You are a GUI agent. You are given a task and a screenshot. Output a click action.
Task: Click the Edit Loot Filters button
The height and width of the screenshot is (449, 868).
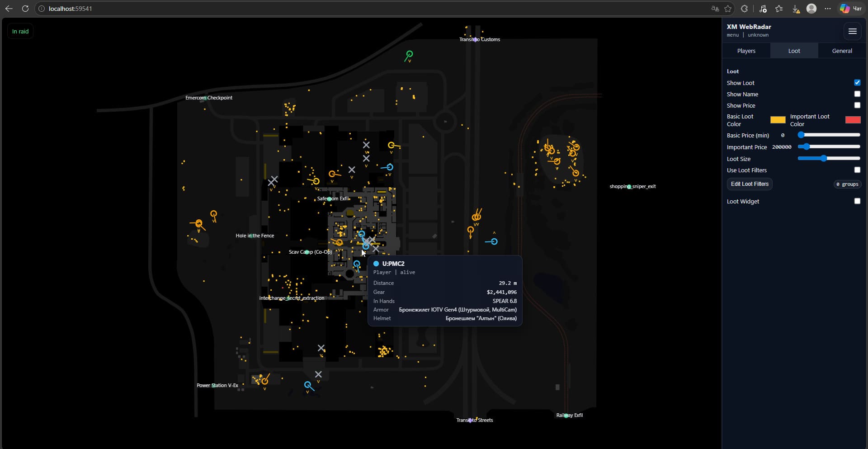pos(750,184)
